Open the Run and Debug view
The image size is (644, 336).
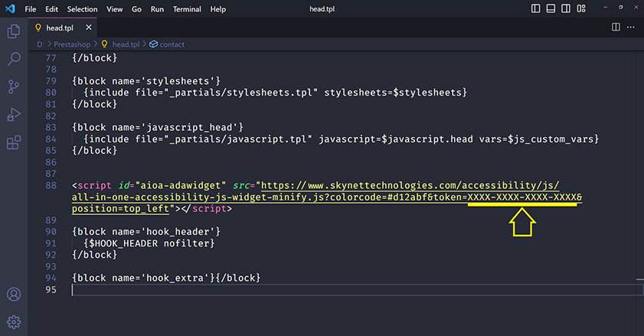[x=14, y=115]
